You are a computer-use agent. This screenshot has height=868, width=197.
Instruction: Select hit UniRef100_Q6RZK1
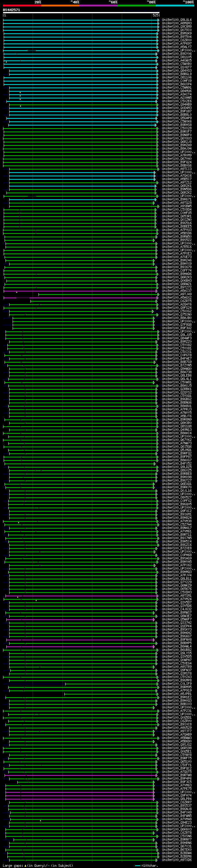click(176, 186)
